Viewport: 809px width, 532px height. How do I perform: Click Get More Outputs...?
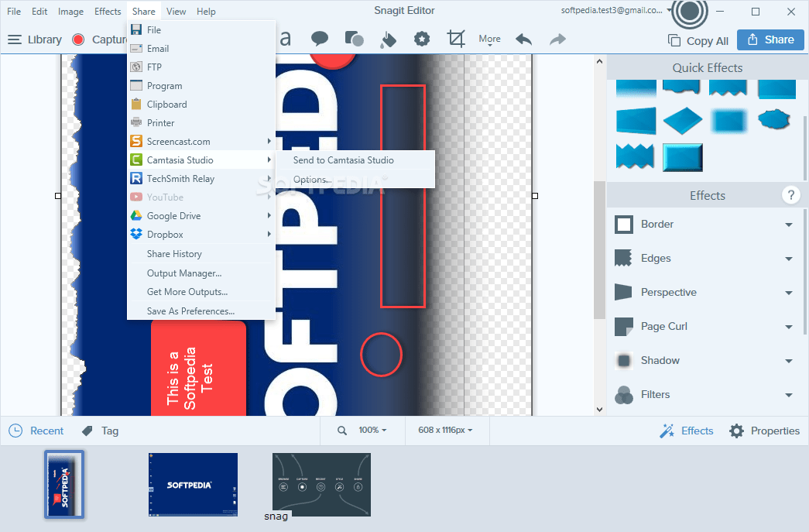click(x=201, y=291)
